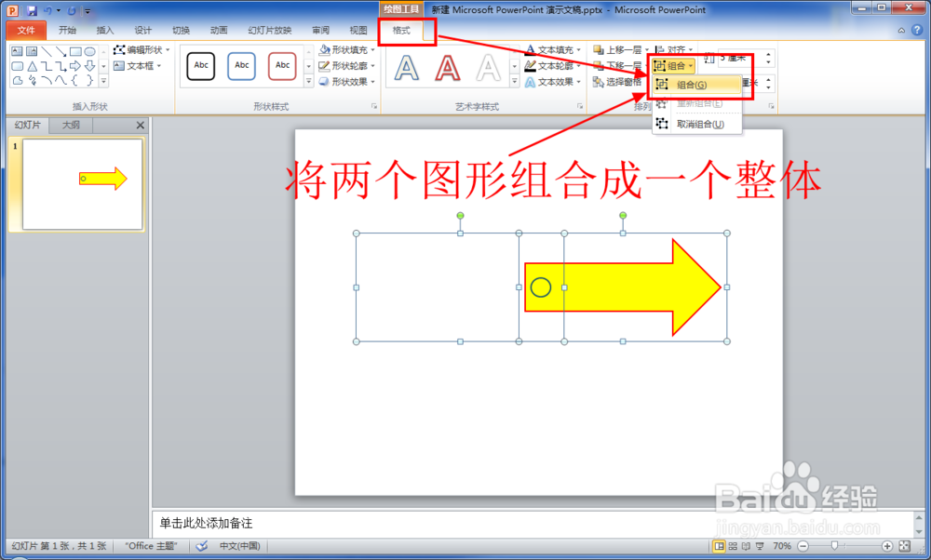Open the 文件 file tab
Viewport: 931px width, 560px height.
[x=25, y=31]
